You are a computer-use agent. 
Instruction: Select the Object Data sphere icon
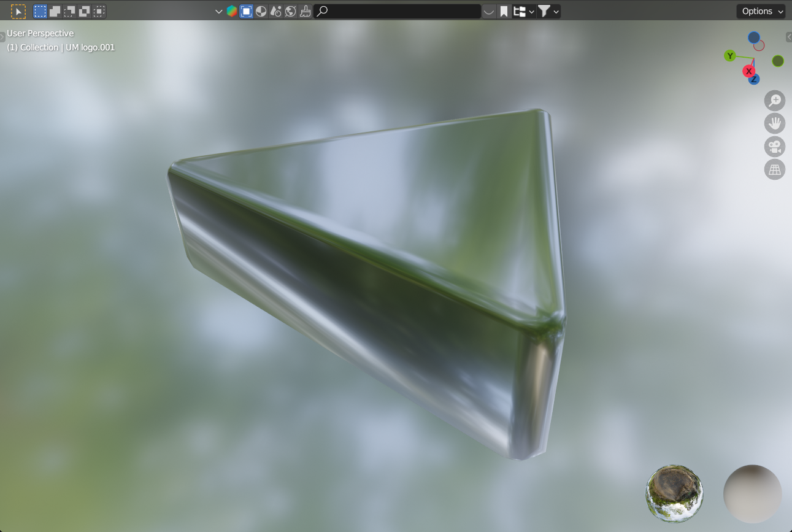point(261,11)
